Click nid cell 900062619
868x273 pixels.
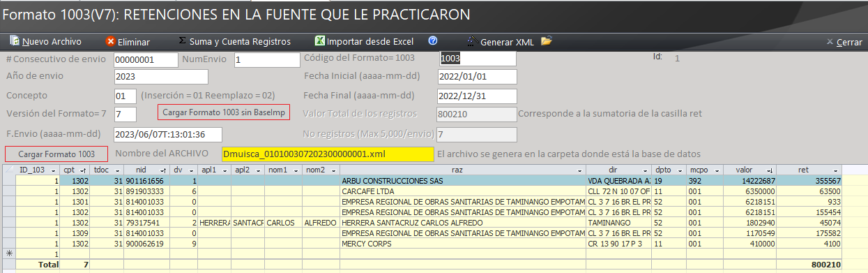coord(147,244)
